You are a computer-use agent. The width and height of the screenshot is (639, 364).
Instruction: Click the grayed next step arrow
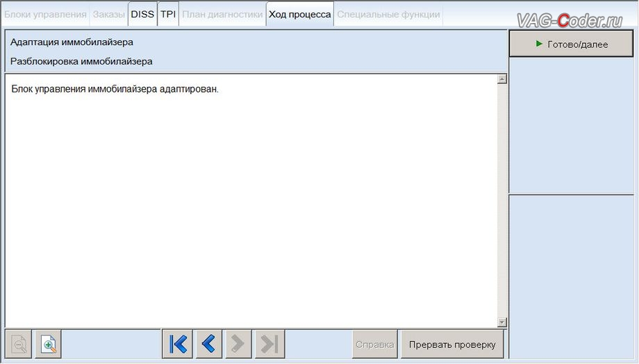click(238, 344)
